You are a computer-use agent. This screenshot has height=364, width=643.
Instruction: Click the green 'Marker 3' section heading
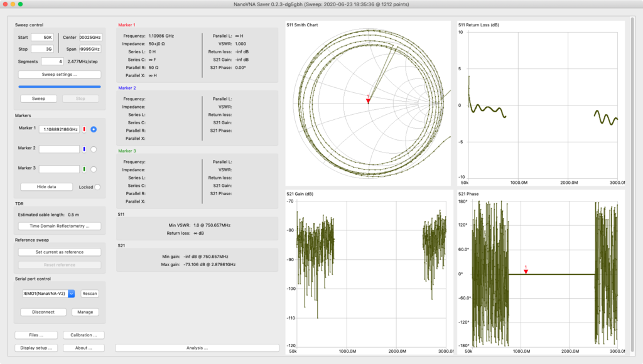[127, 151]
